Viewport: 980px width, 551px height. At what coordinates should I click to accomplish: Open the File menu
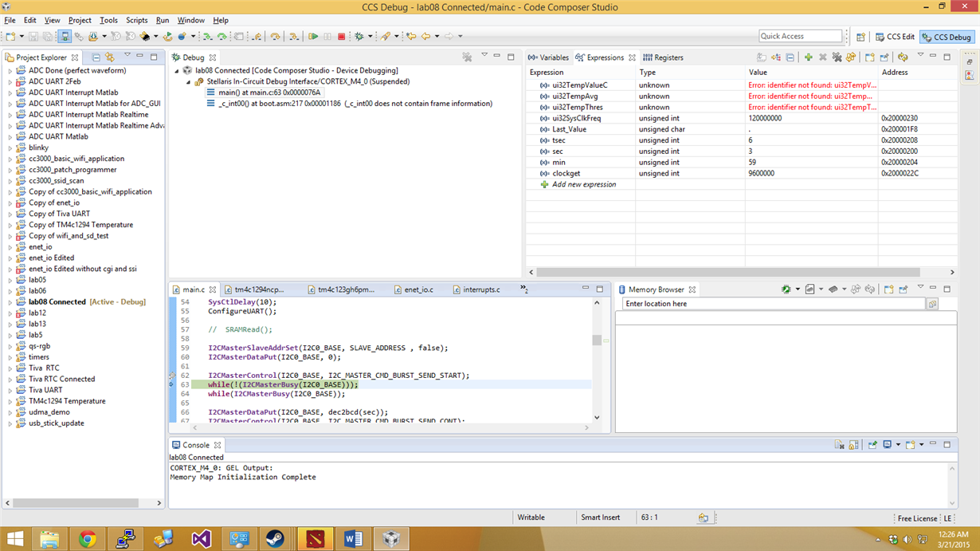click(10, 20)
